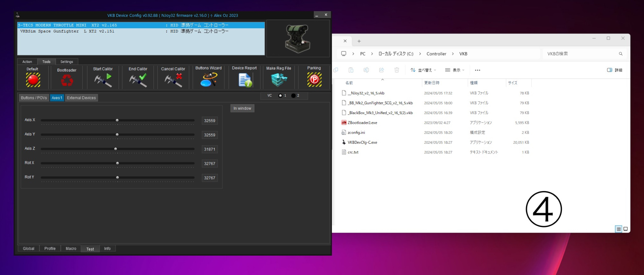Open the Buttons / POVs tab
The height and width of the screenshot is (275, 644).
click(34, 98)
